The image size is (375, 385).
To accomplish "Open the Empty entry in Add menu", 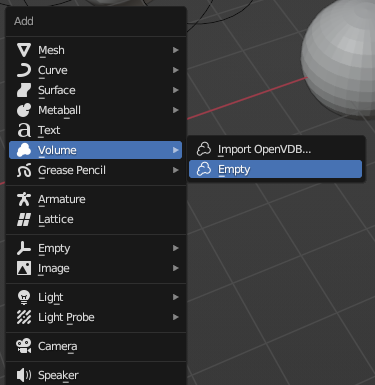I will coord(96,248).
